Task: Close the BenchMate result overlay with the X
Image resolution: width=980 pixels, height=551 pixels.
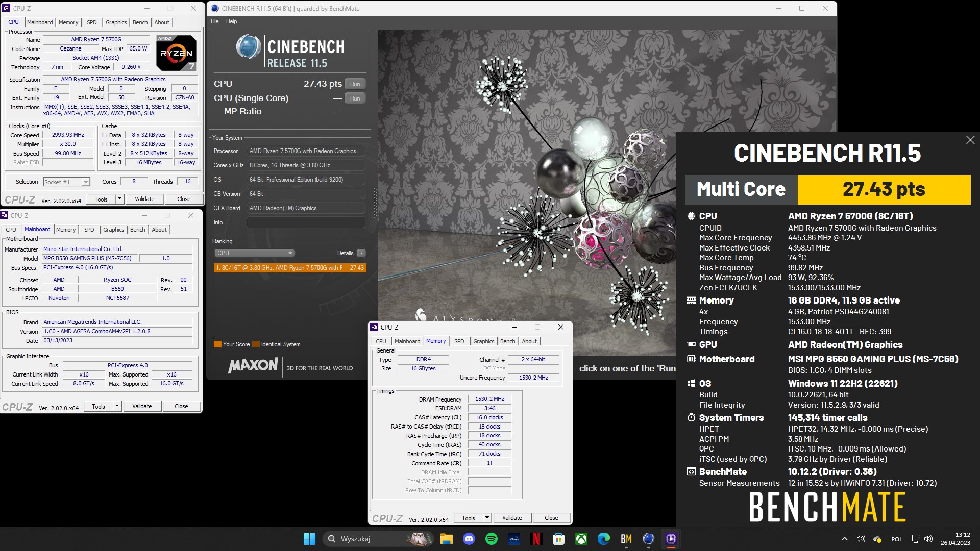Action: point(970,140)
